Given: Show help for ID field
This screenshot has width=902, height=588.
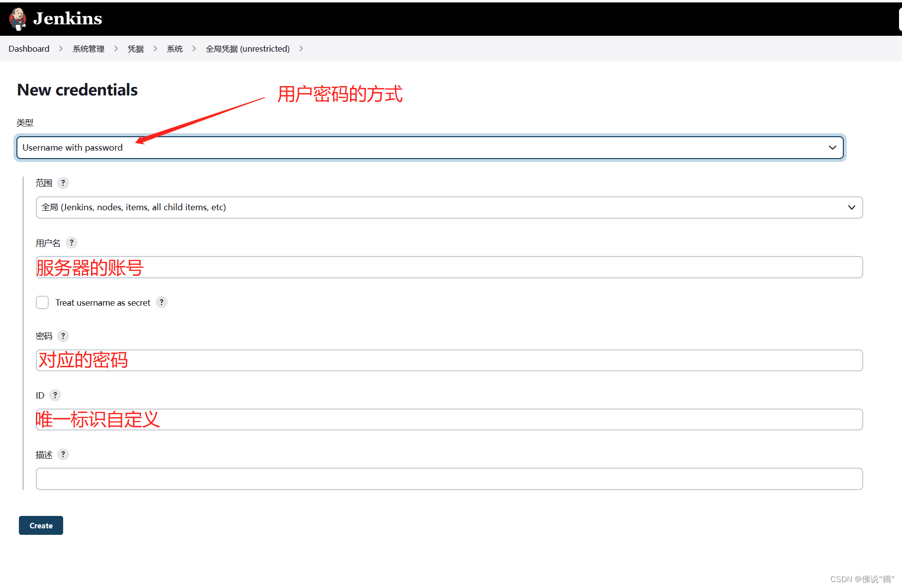Looking at the screenshot, I should 55,395.
